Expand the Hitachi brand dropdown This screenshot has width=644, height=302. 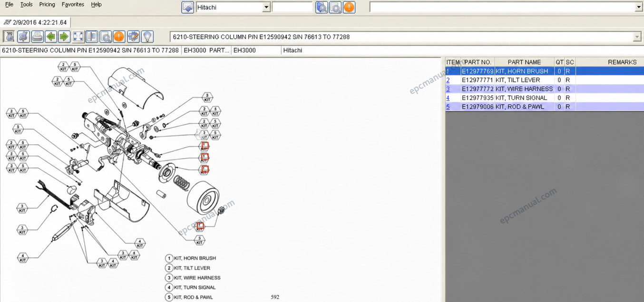pos(266,7)
